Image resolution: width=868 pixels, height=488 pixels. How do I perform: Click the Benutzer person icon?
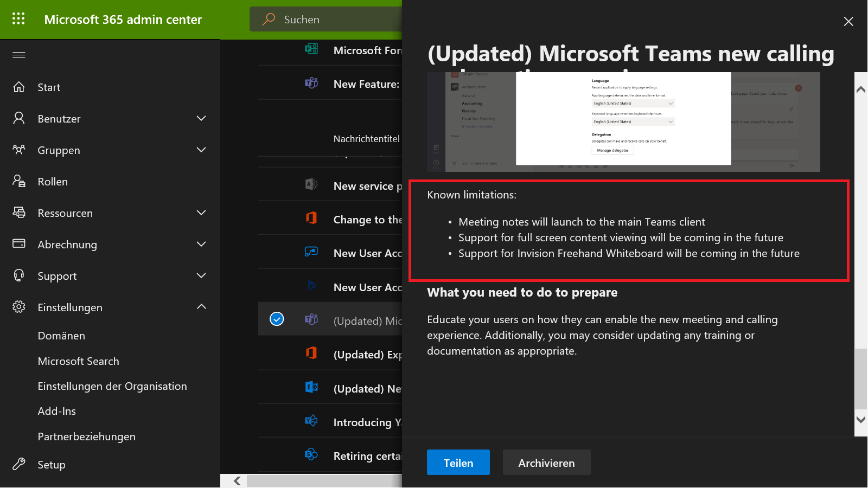[x=19, y=118]
